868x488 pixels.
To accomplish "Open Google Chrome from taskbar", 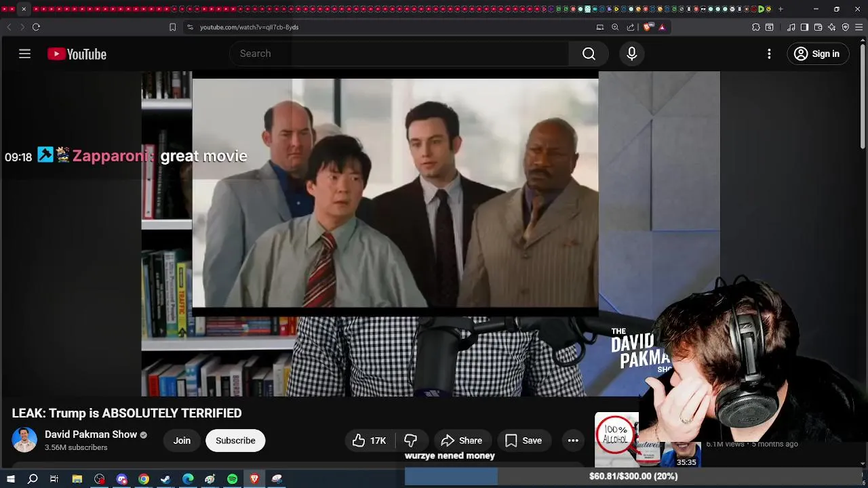I will coord(144,479).
